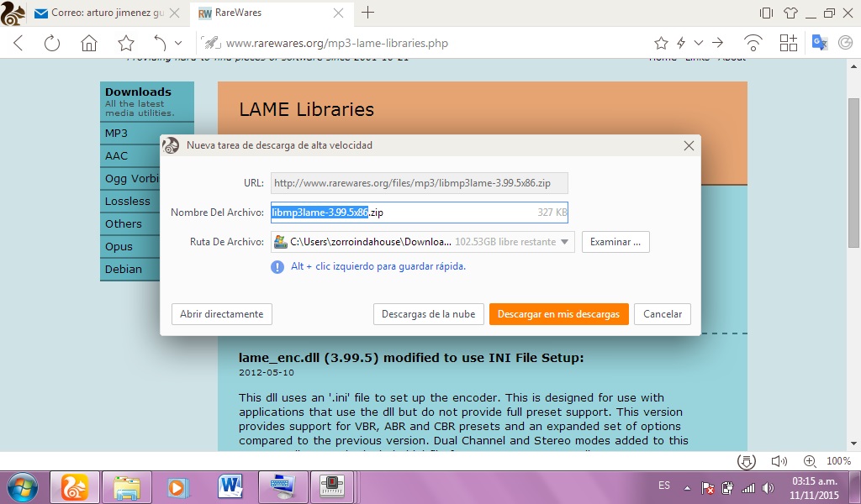
Task: Click the Google Translate extension icon
Action: click(x=820, y=43)
